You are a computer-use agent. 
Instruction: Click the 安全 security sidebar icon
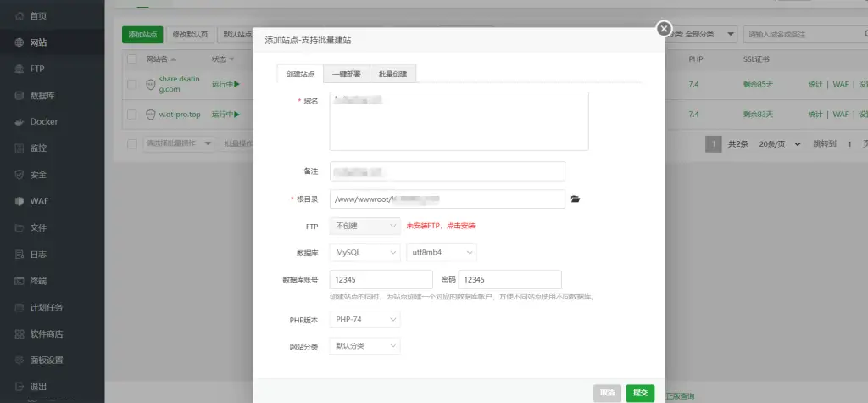pyautogui.click(x=19, y=175)
